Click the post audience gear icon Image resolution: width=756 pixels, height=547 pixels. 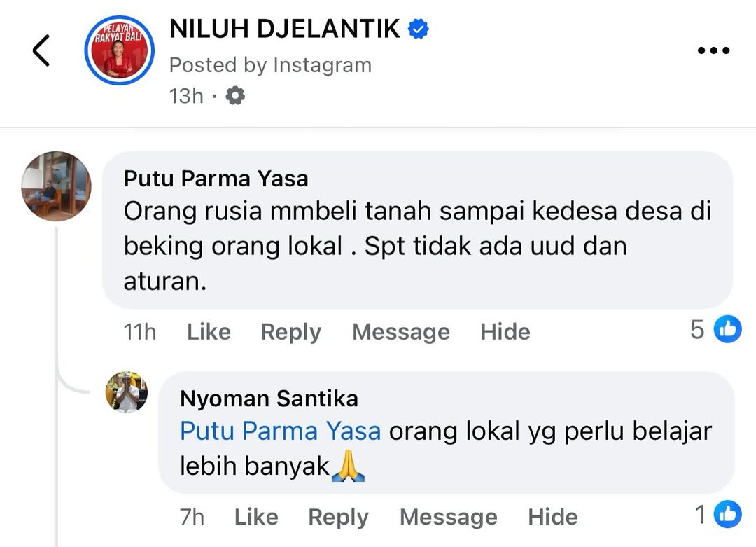coord(235,95)
